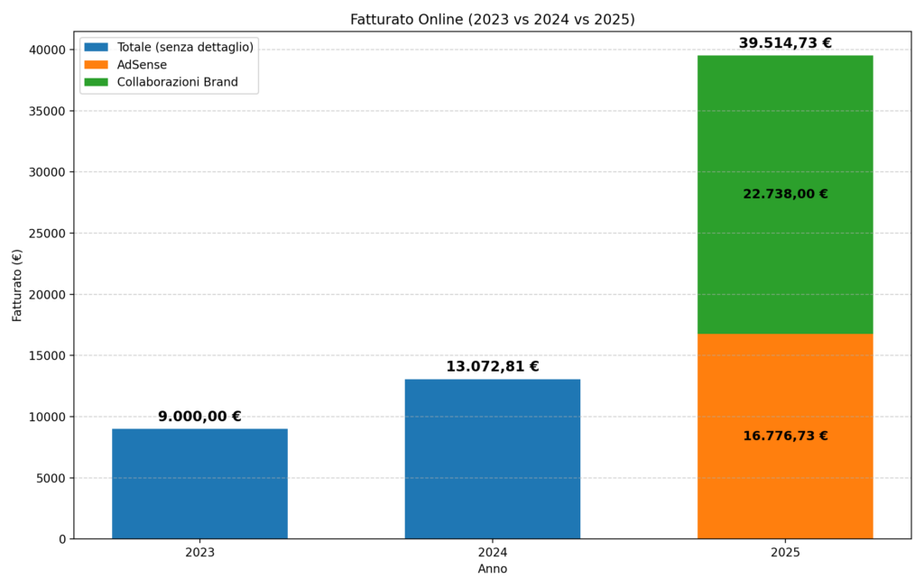Click the blue legend swatch for Totale

tap(96, 47)
